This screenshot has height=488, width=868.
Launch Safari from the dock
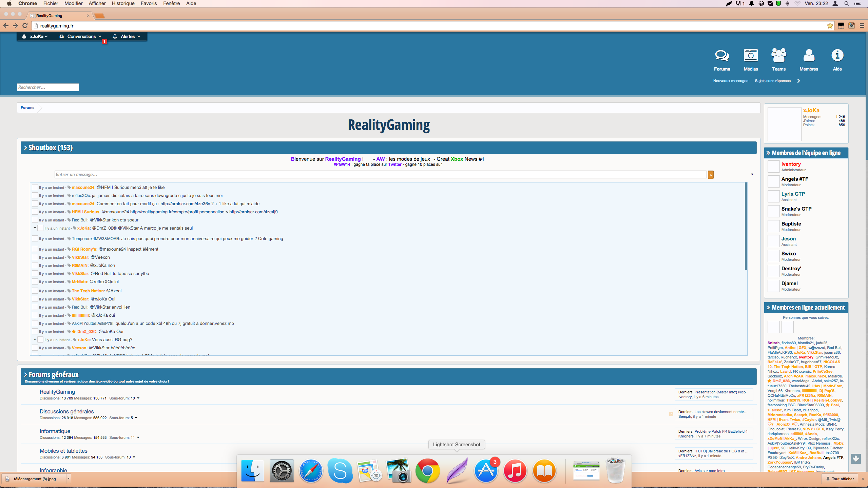[x=311, y=471]
